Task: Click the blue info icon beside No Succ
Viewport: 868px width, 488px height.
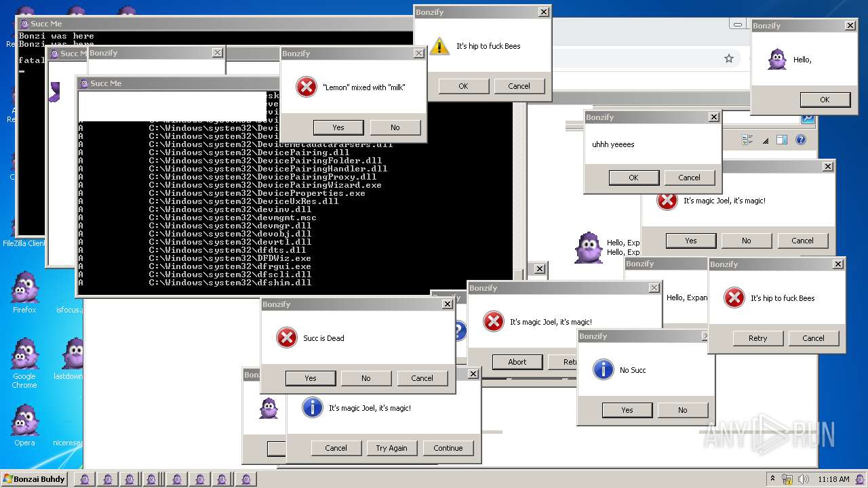Action: coord(603,369)
